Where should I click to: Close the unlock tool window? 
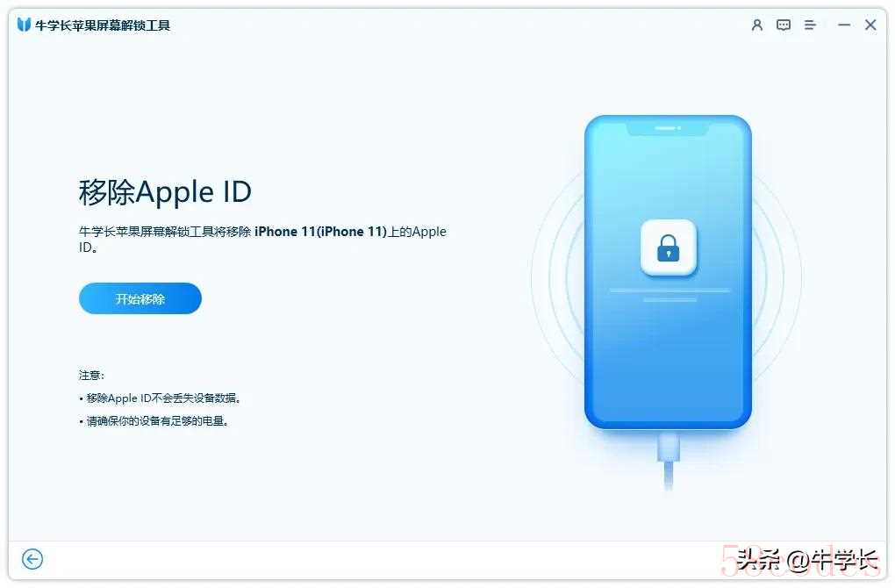(870, 25)
